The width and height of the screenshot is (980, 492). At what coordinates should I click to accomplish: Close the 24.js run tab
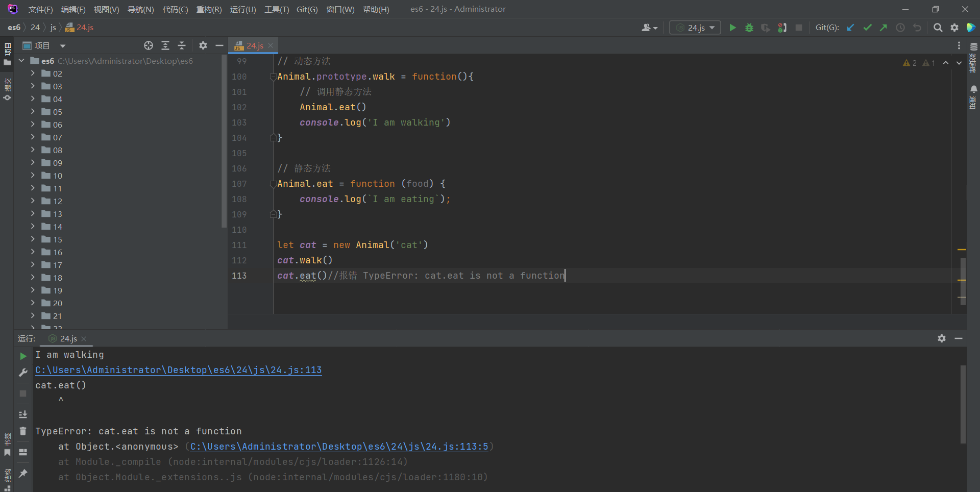[x=84, y=338]
